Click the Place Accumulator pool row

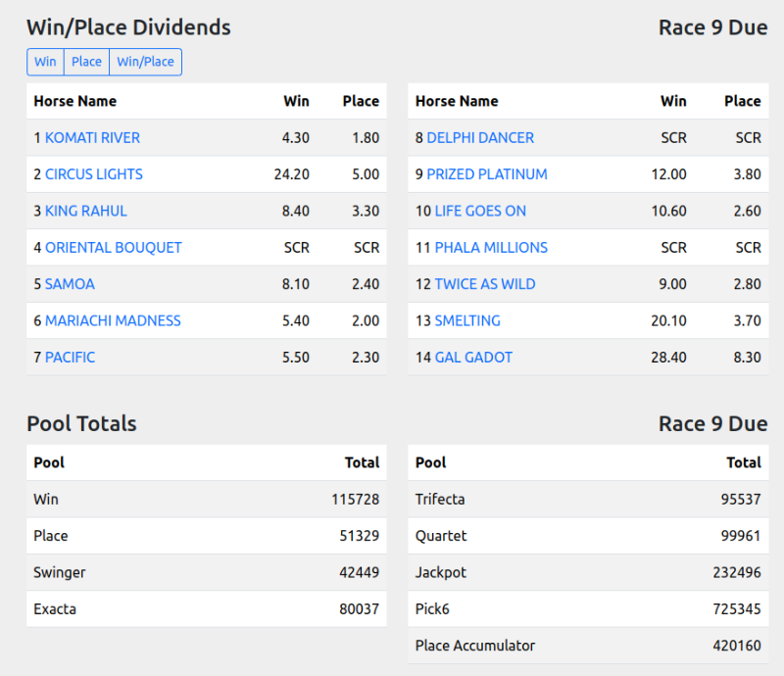[x=588, y=646]
